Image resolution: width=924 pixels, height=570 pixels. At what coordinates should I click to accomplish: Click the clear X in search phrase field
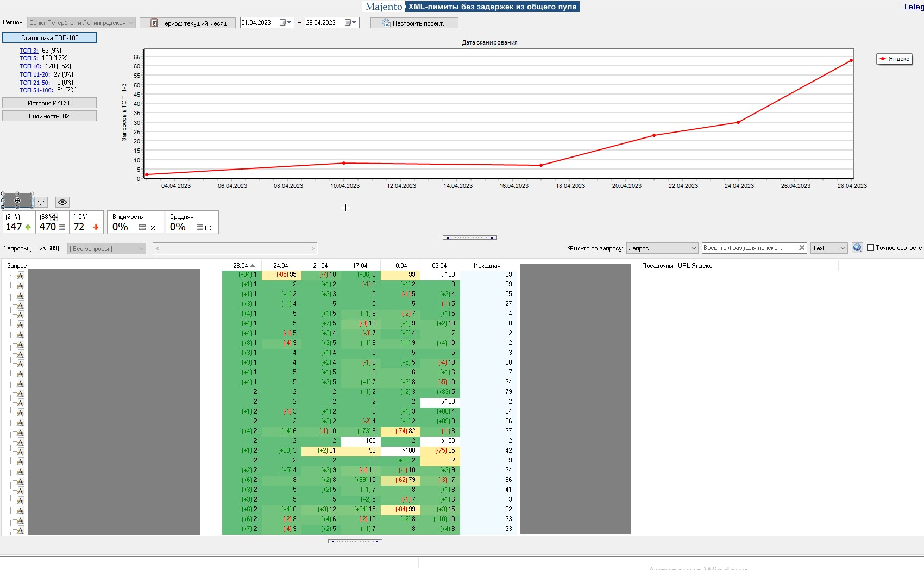pos(801,248)
